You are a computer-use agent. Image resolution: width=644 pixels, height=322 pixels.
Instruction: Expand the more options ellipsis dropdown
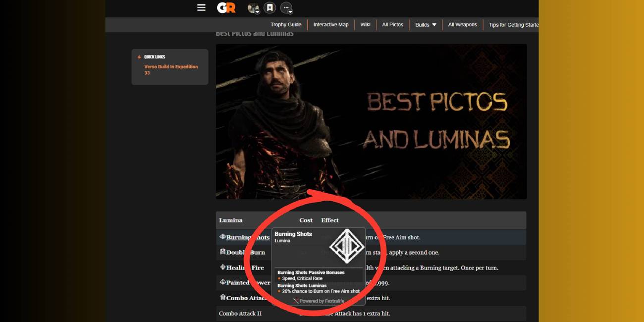pos(290,11)
